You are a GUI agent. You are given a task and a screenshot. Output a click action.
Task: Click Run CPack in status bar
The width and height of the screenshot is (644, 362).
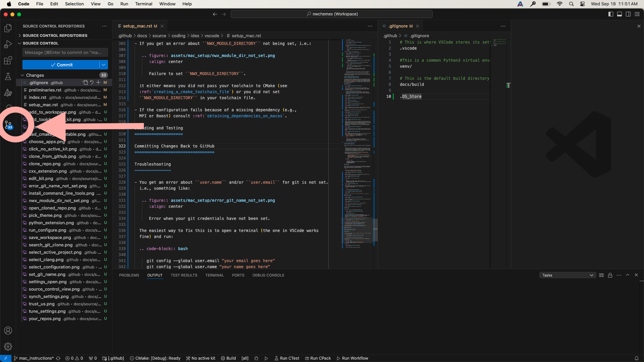pyautogui.click(x=318, y=358)
